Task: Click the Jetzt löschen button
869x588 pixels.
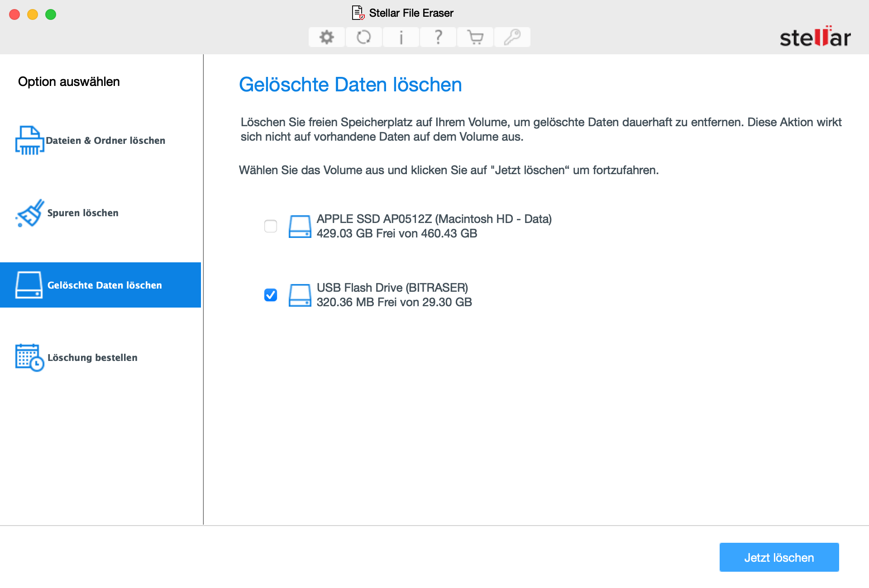Action: (x=779, y=557)
